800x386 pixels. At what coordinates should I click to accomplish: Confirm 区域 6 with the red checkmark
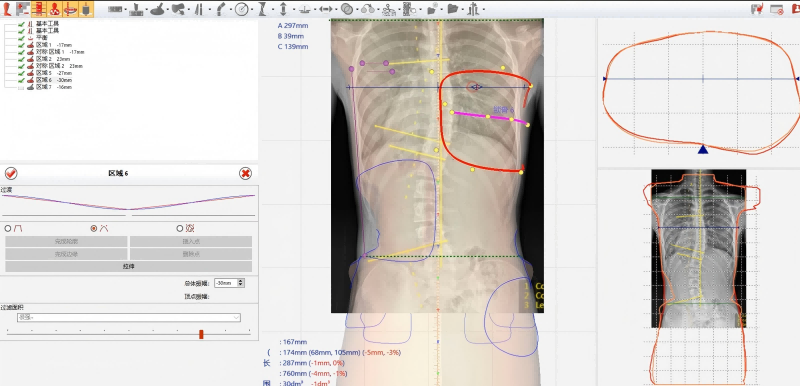tap(11, 173)
